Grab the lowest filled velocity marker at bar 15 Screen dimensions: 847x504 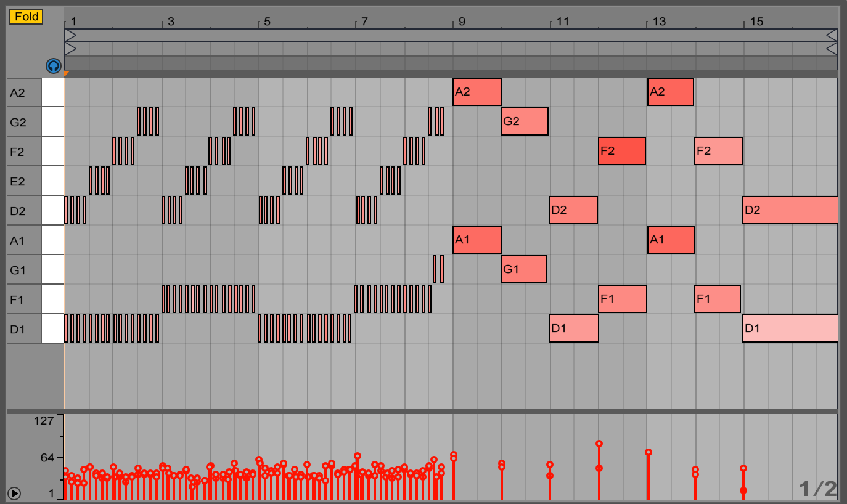point(743,490)
